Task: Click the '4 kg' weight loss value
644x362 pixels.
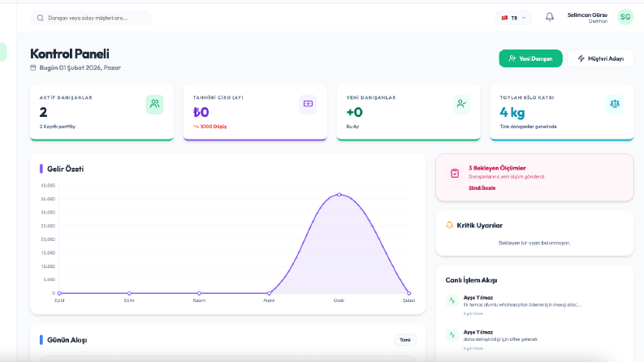Action: click(x=512, y=112)
